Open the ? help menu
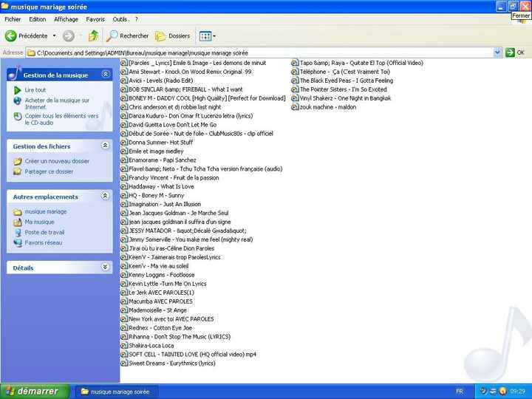The image size is (532, 399). (x=137, y=19)
